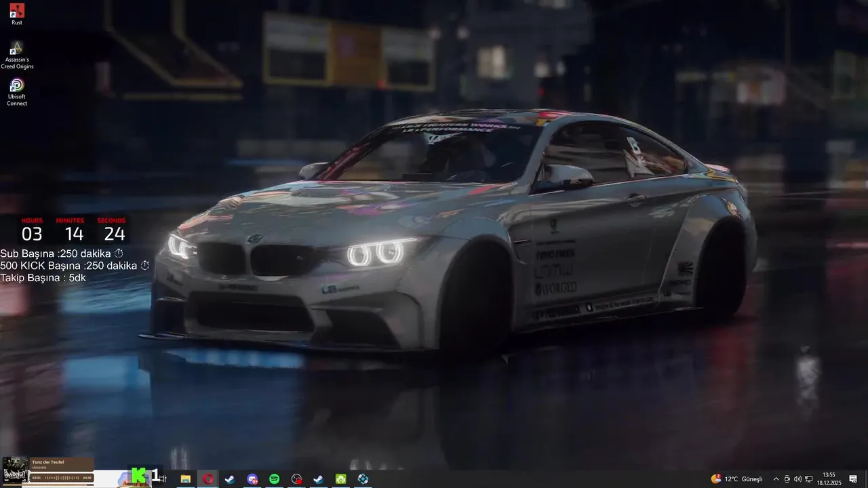Click the Task View icon in taskbar
868x488 pixels.
click(x=163, y=479)
